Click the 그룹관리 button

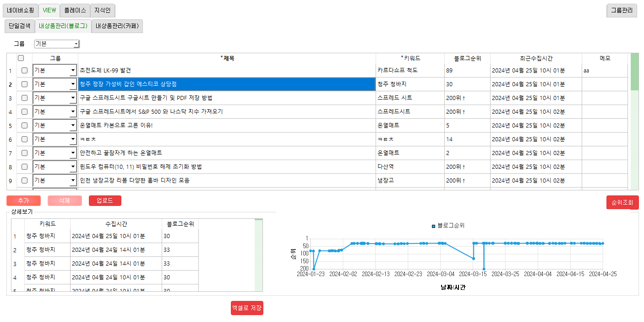[622, 11]
